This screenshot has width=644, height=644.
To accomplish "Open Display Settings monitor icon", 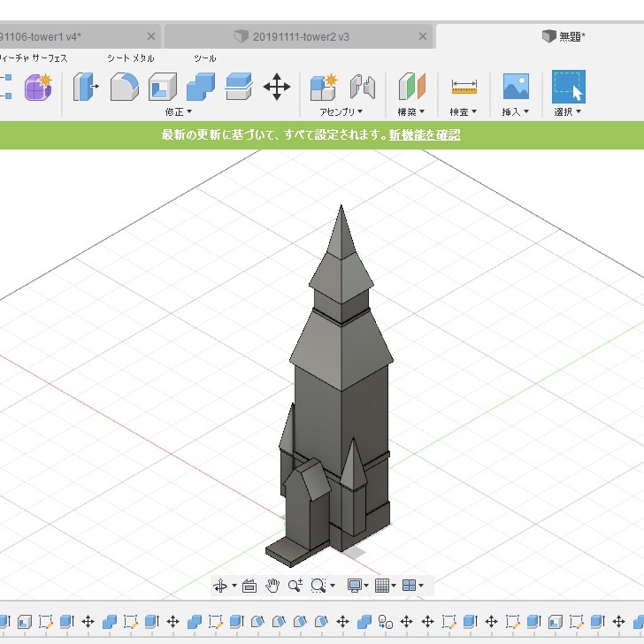I will pyautogui.click(x=355, y=586).
